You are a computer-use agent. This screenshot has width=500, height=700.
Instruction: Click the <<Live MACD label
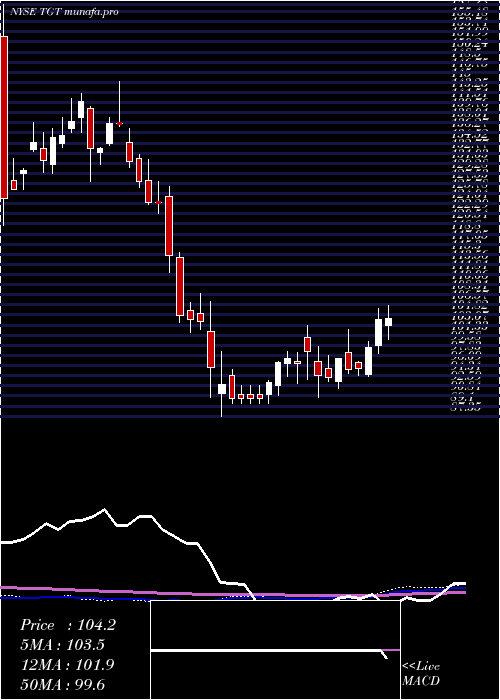coord(421,674)
